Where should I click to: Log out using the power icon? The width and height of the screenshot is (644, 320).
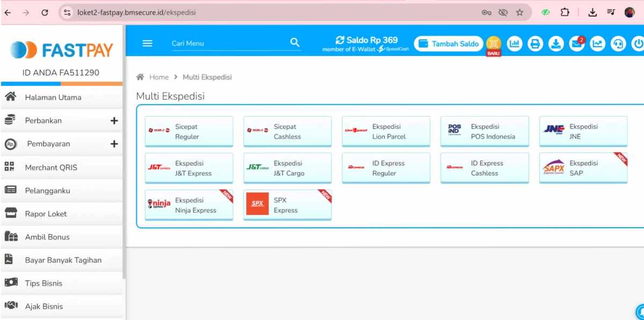[x=639, y=43]
